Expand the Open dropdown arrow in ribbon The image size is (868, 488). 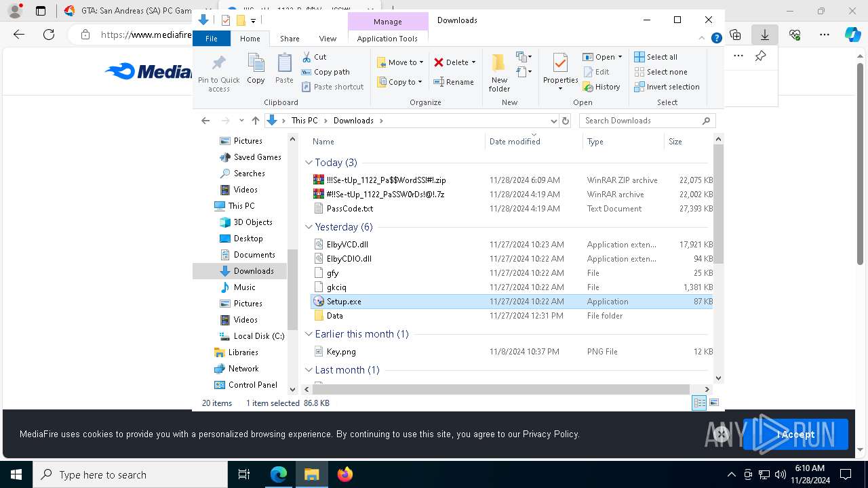[x=620, y=57]
